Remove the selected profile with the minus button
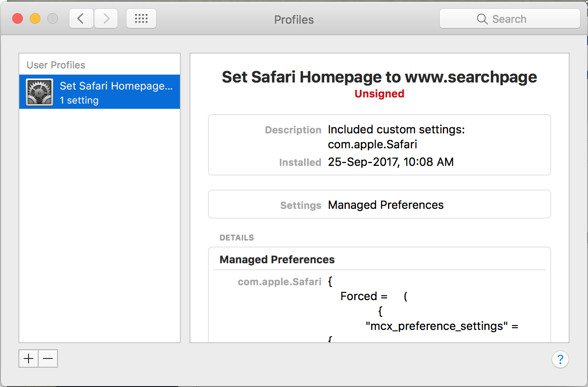Viewport: 588px width, 387px height. 48,358
